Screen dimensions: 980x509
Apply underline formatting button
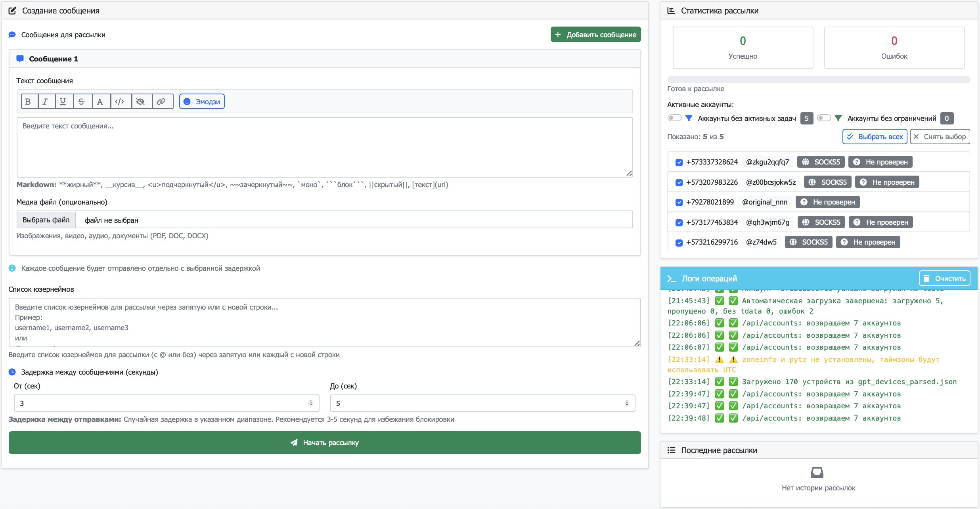coord(63,101)
